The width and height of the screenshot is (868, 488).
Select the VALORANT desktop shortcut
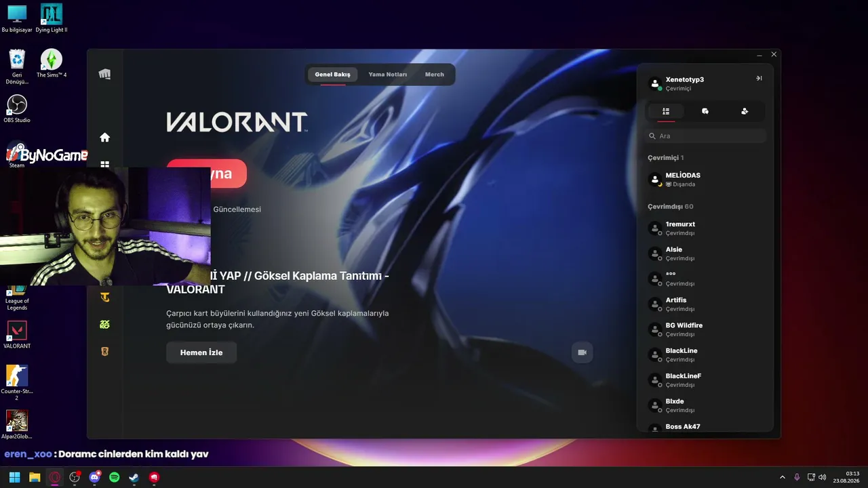coord(17,335)
